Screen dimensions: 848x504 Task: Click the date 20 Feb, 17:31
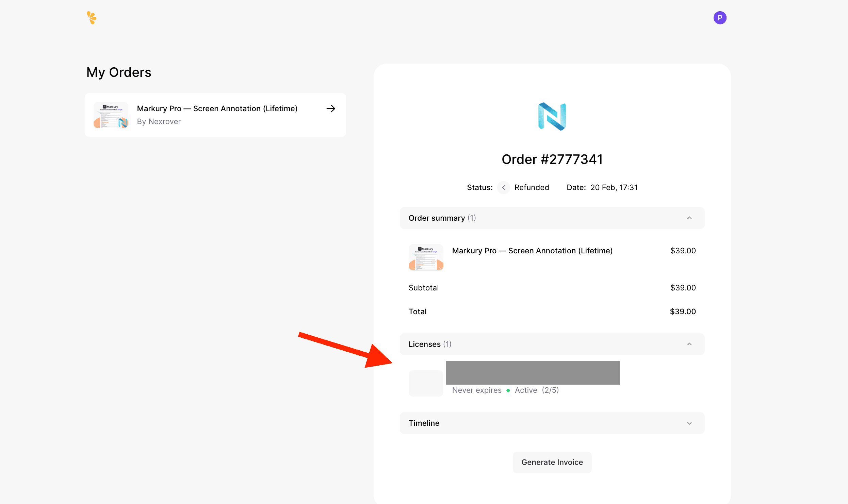(x=614, y=187)
